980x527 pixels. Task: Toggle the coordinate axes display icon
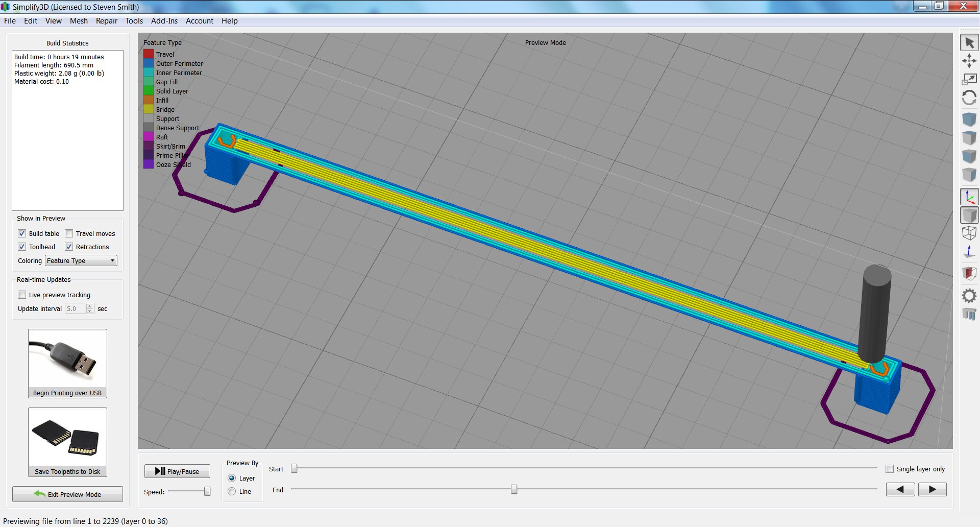pos(969,197)
